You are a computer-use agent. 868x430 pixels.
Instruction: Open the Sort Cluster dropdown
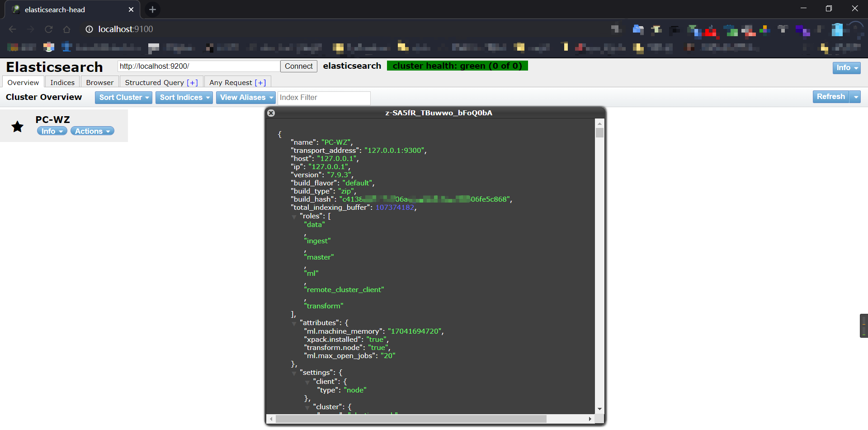(123, 98)
